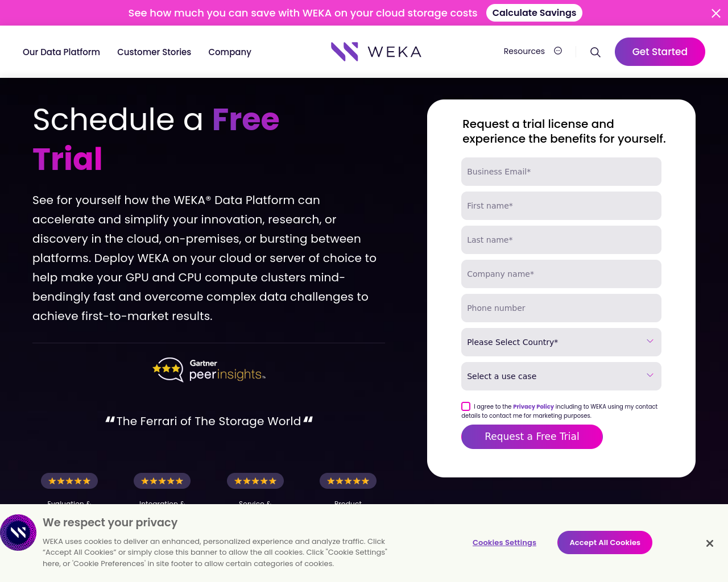728x582 pixels.
Task: Open the search magnifier icon
Action: tap(595, 52)
